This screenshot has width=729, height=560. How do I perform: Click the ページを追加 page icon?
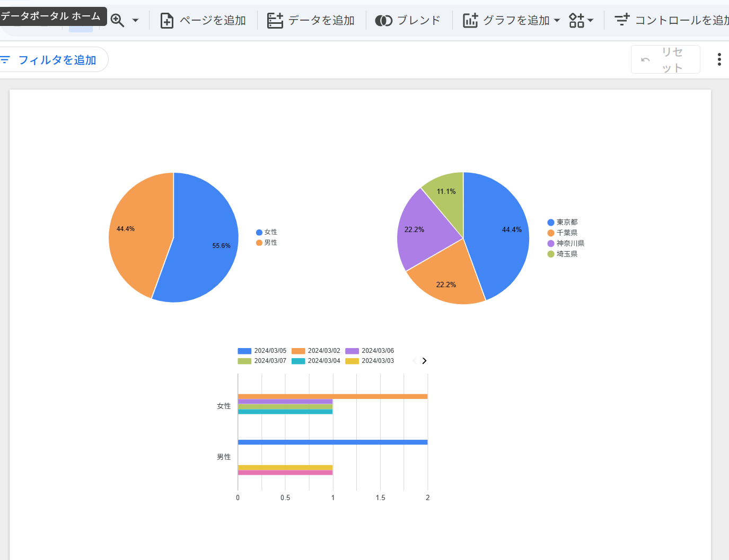click(x=167, y=21)
